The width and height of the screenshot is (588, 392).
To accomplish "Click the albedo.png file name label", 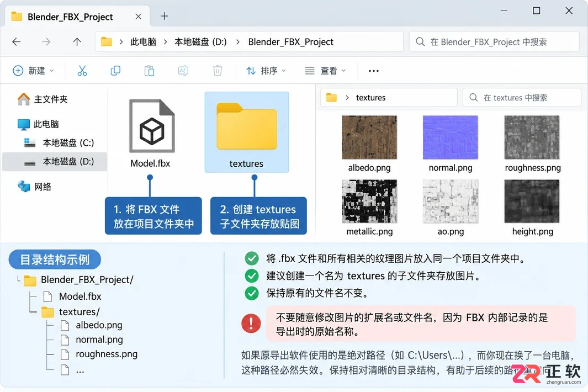I will [x=369, y=168].
